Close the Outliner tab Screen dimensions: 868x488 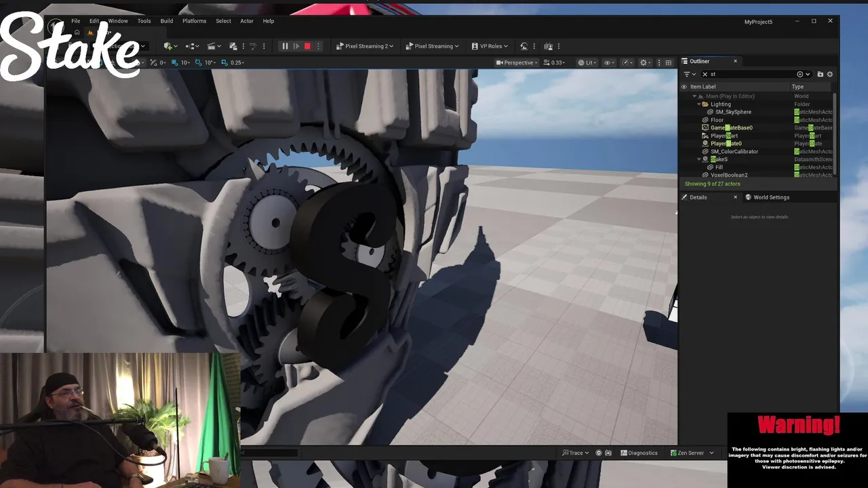coord(735,61)
